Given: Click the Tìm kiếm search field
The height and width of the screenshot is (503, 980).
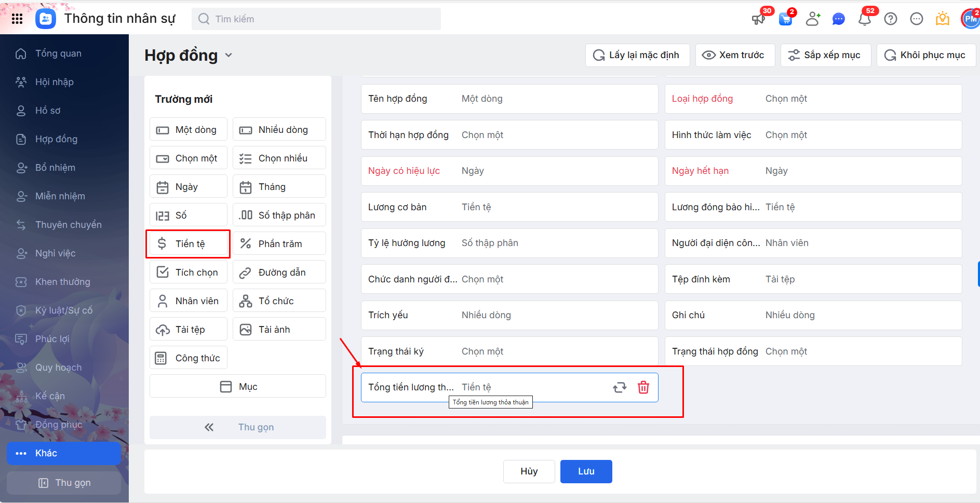Looking at the screenshot, I should pos(317,19).
